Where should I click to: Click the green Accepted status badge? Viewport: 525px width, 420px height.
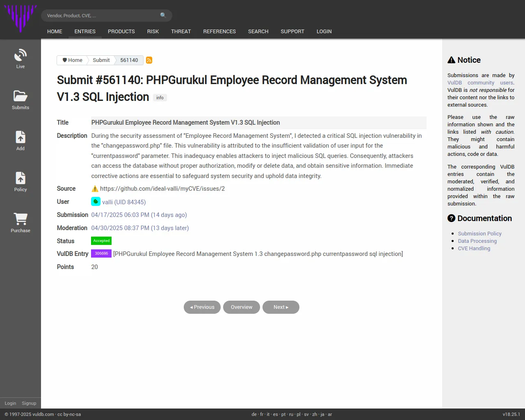(x=101, y=241)
